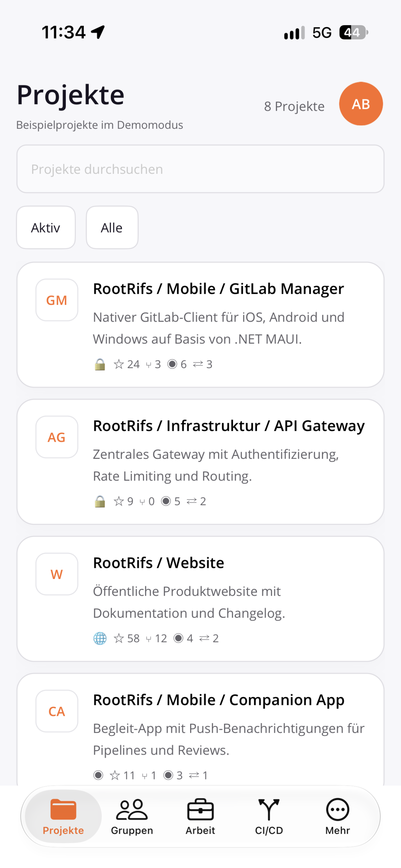This screenshot has width=401, height=868.
Task: Tap the Projekte folder tab icon
Action: pyautogui.click(x=63, y=809)
